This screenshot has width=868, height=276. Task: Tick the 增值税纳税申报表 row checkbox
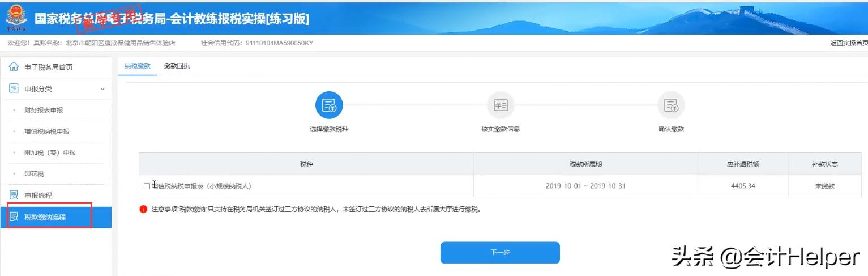coord(147,186)
